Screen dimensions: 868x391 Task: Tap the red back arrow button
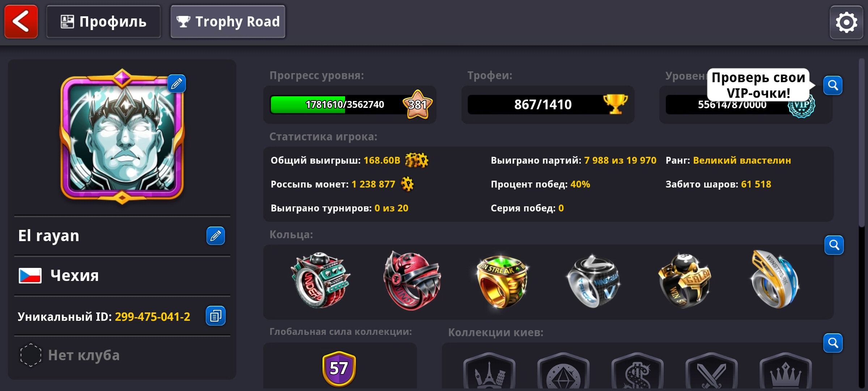[21, 22]
